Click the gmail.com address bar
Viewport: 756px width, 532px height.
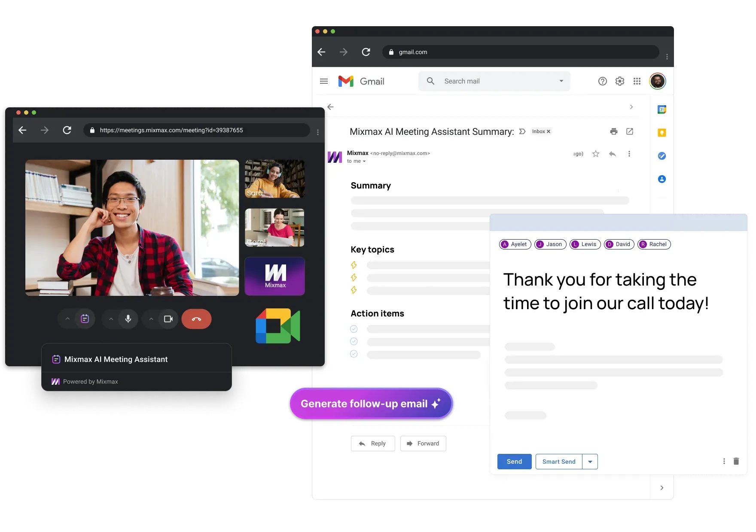tap(521, 52)
